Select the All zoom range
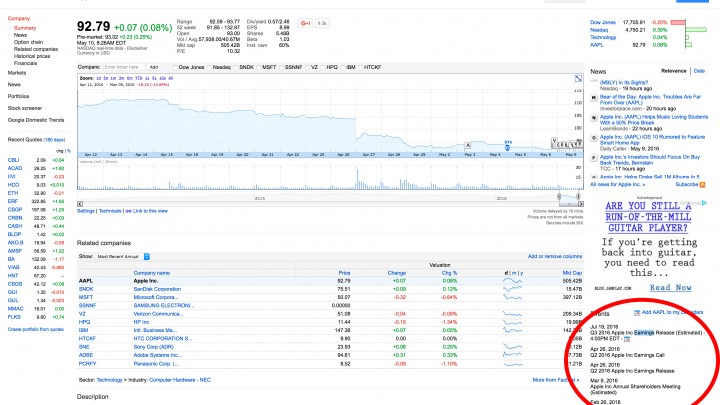 pos(170,79)
